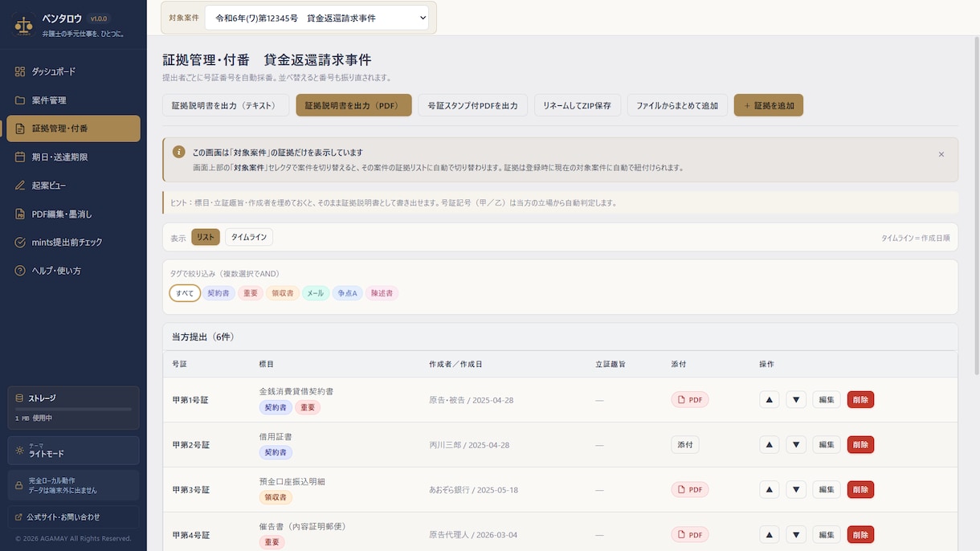Select the すべて tag filter
The image size is (980, 551).
(185, 293)
